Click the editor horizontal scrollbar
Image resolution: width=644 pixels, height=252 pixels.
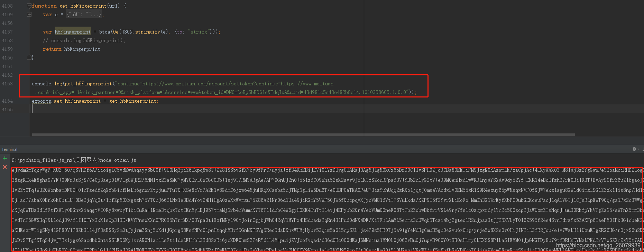click(x=303, y=135)
